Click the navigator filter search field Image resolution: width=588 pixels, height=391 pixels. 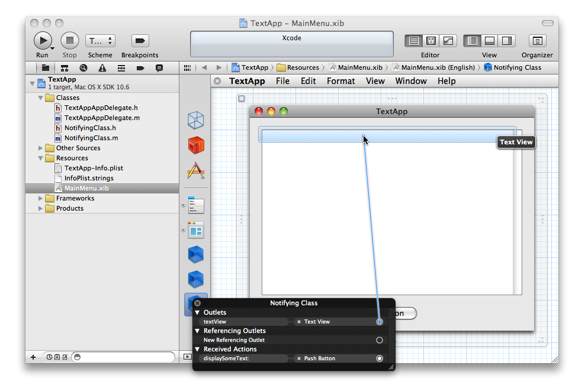click(x=124, y=357)
